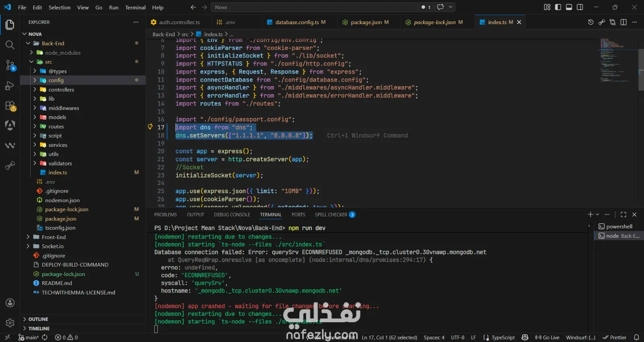Screen dimensions: 644x342
Task: Toggle the bottom panel layout
Action: [x=569, y=7]
